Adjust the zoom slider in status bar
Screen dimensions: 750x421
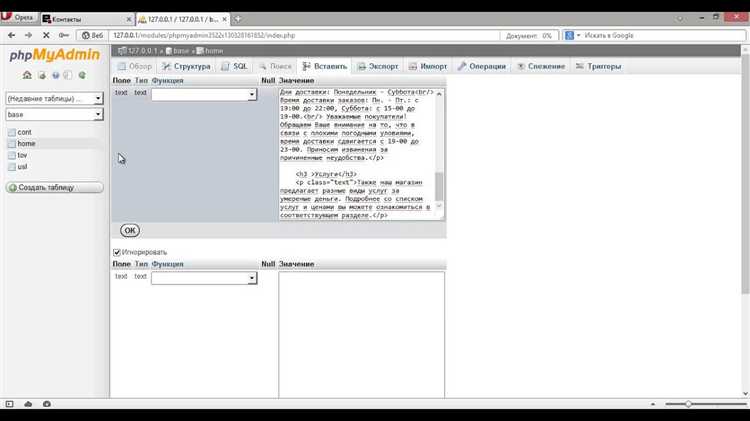point(688,404)
